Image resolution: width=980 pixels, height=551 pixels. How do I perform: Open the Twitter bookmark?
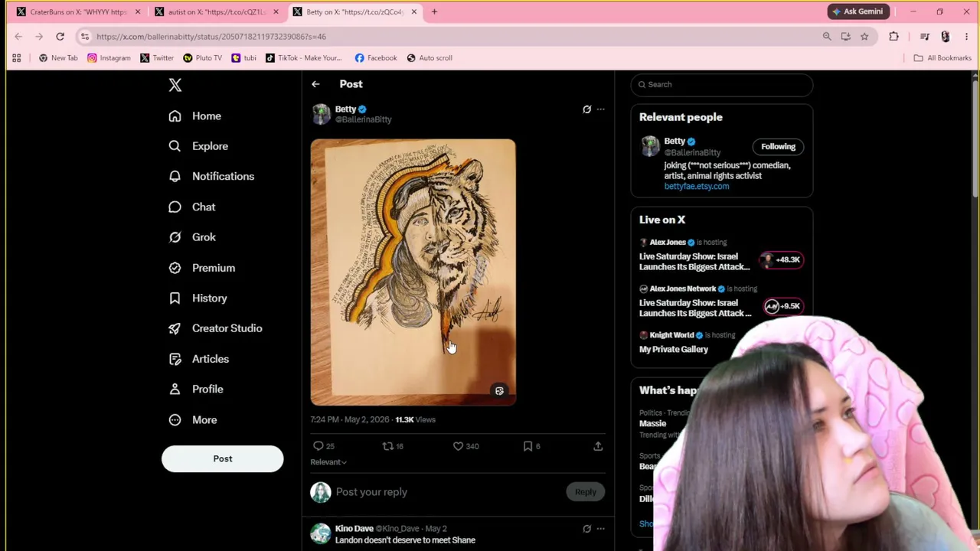157,58
